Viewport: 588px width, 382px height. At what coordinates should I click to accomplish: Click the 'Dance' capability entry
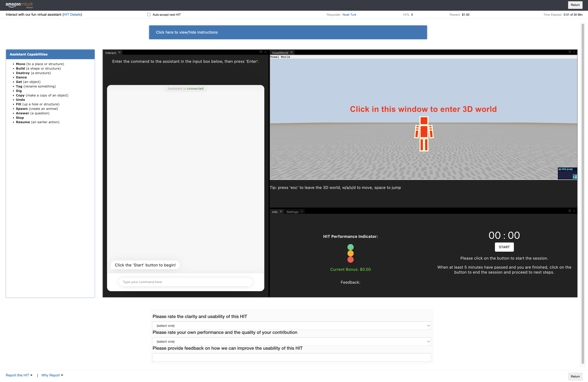pyautogui.click(x=21, y=77)
